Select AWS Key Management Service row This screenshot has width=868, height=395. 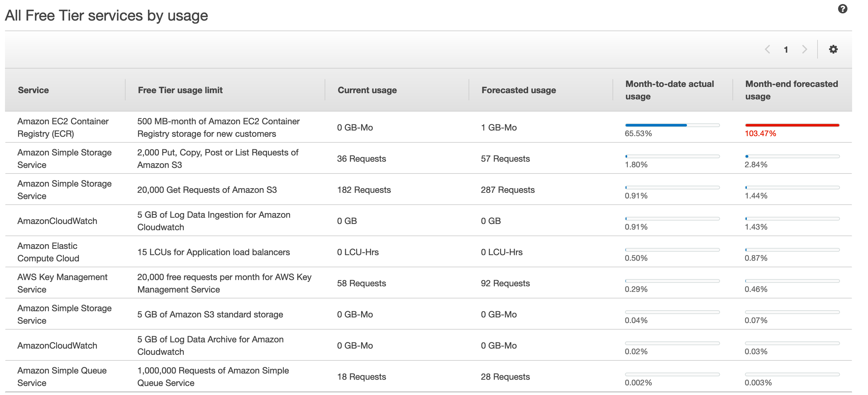[62, 283]
